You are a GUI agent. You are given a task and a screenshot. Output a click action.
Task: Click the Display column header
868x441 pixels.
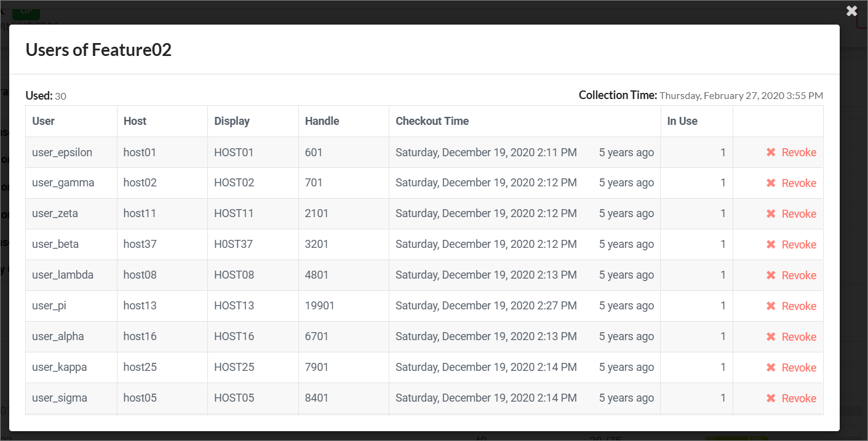point(253,121)
